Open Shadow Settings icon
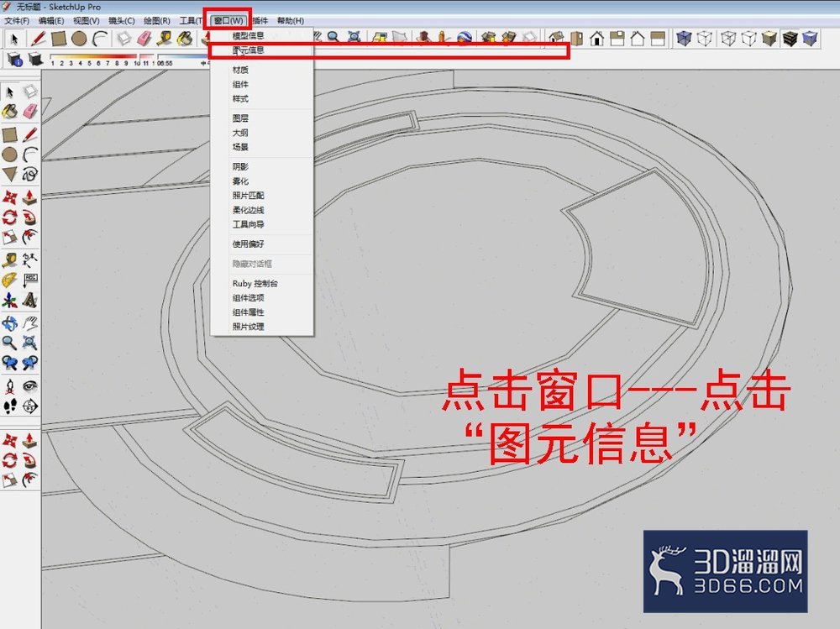 coord(14,59)
